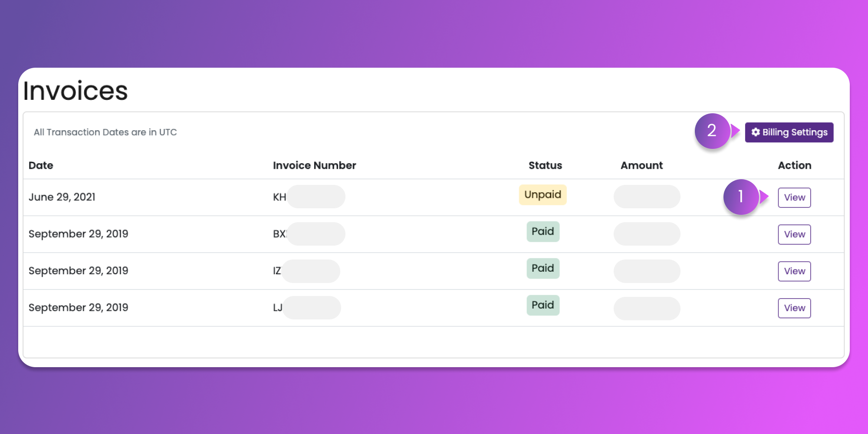
Task: Click the numbered step 2 circle marker
Action: 712,131
